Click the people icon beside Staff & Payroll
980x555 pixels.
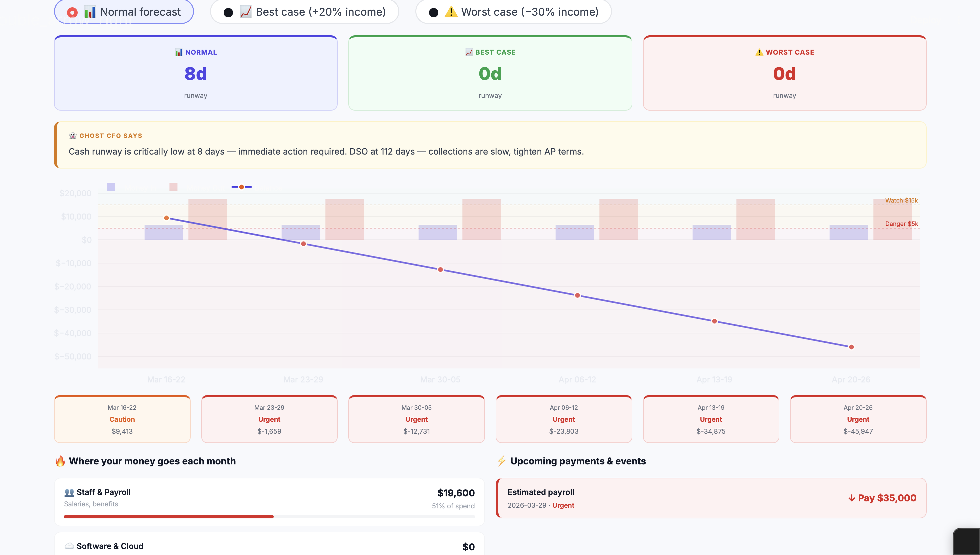coord(69,492)
